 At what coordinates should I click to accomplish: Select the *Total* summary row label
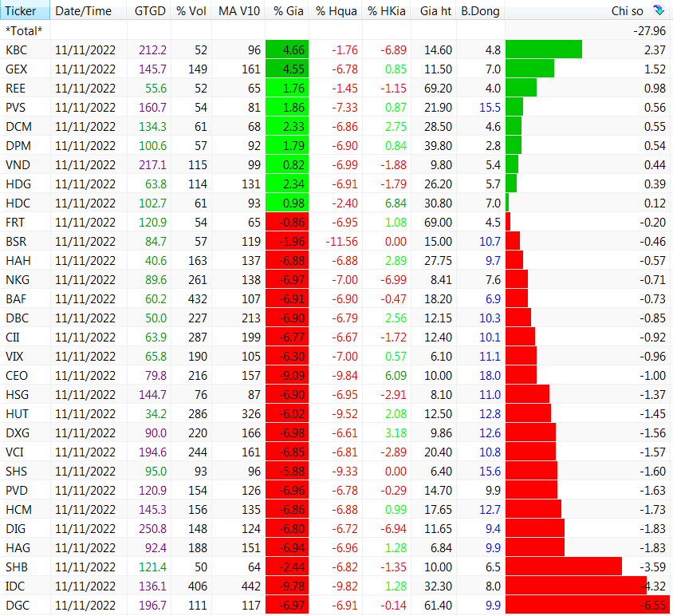(x=24, y=30)
